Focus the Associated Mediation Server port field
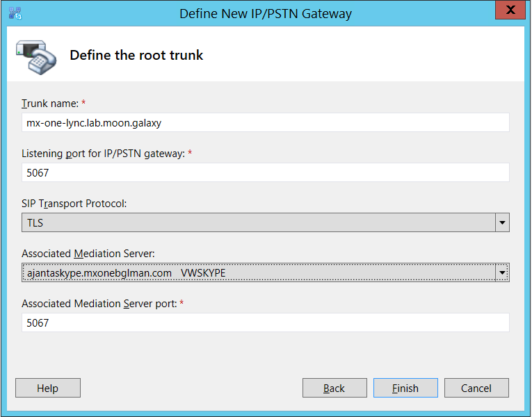Viewport: 532px width, 417px height. click(265, 323)
